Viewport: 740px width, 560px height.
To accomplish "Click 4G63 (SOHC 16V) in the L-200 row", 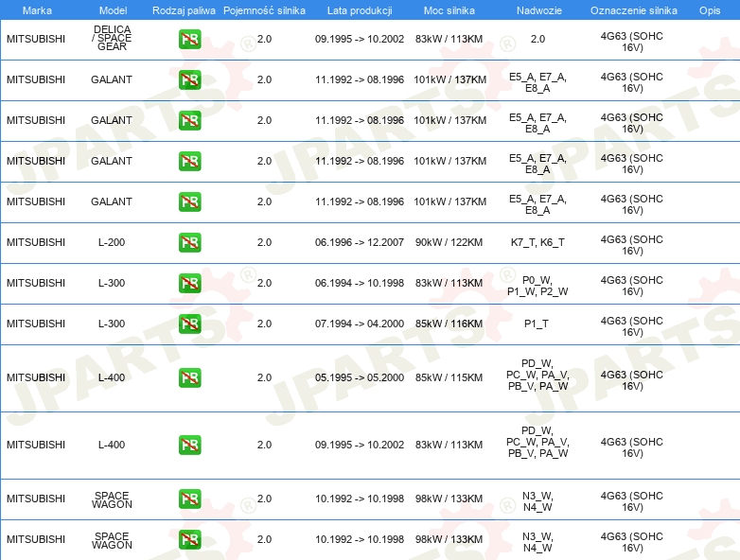I will (x=632, y=245).
